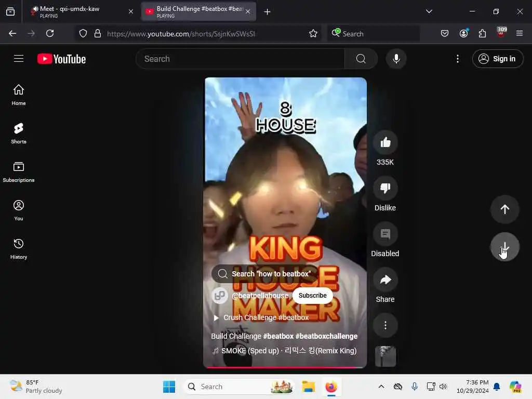Image resolution: width=532 pixels, height=399 pixels.
Task: Seek on the short's red progress bar
Action: (x=285, y=367)
